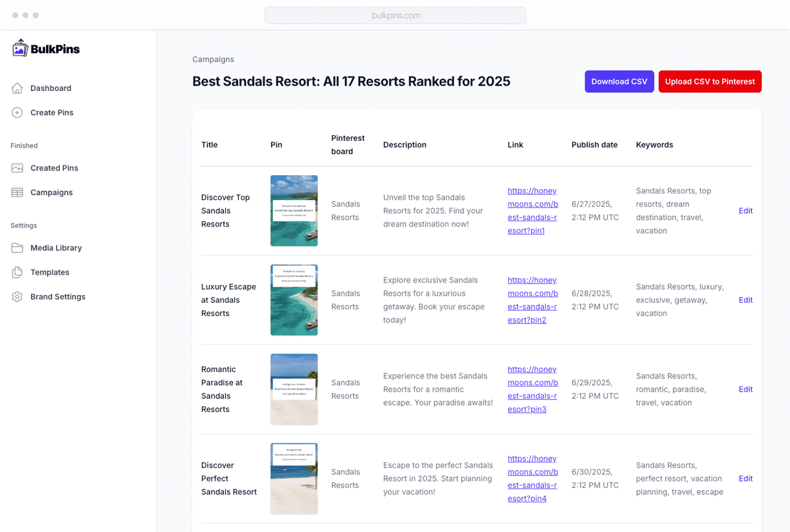Viewport: 790px width, 532px height.
Task: Click keywords containing dream destination
Action: (673, 211)
